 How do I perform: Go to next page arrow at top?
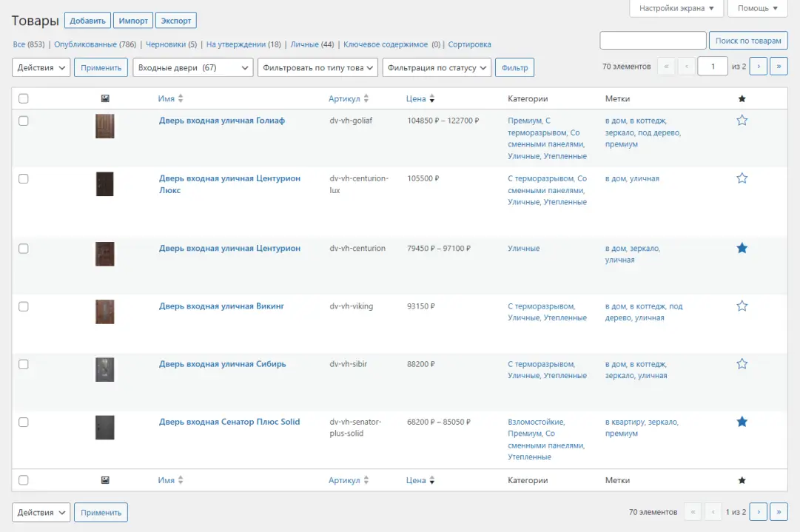tap(758, 67)
